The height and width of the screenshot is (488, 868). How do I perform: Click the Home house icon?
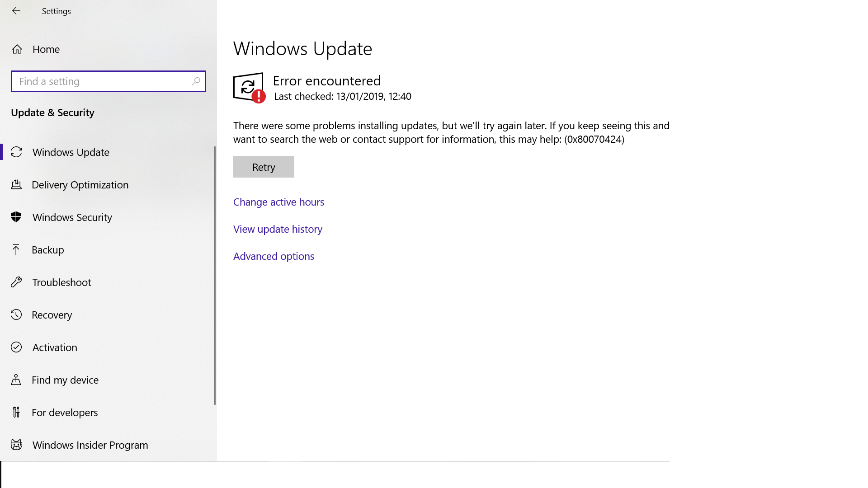click(x=17, y=49)
